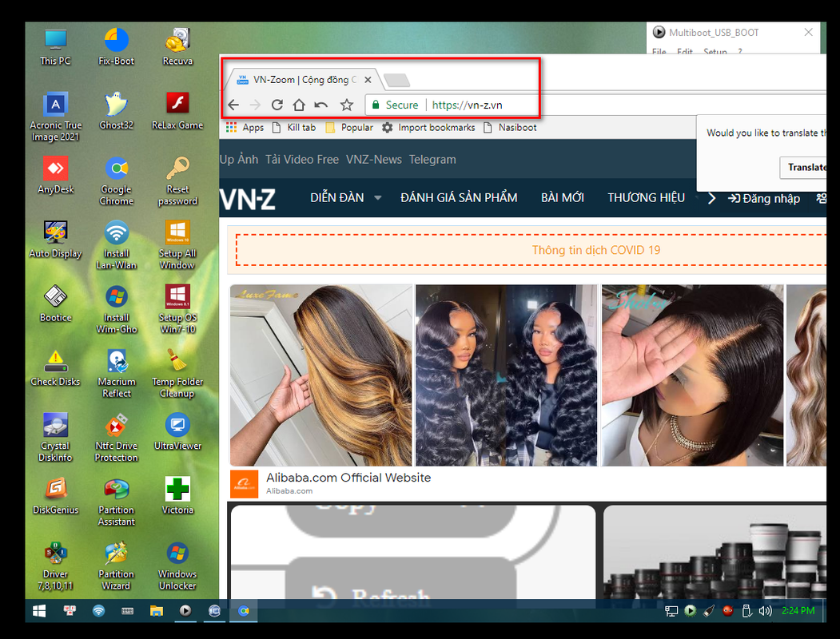Open Windows Unlocker icon
Image resolution: width=840 pixels, height=639 pixels.
[x=177, y=567]
